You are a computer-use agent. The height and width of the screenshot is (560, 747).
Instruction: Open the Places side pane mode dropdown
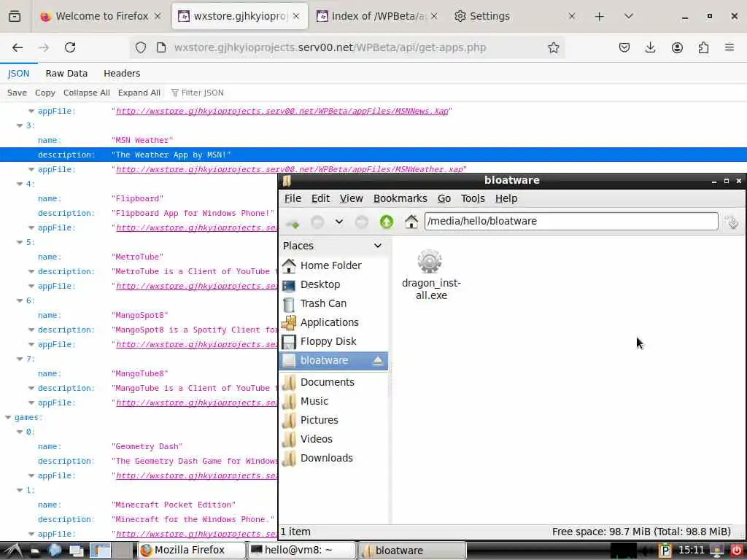378,246
